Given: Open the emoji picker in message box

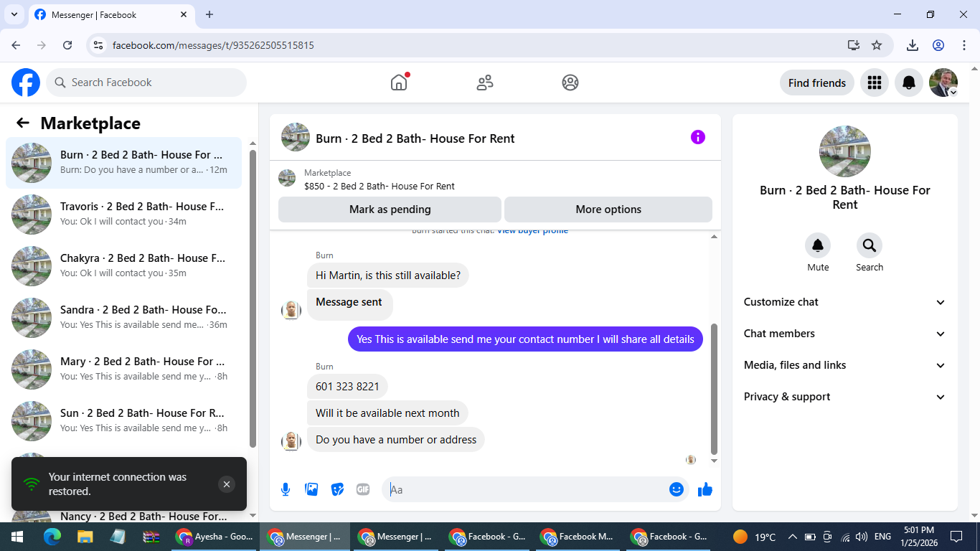Looking at the screenshot, I should tap(676, 489).
